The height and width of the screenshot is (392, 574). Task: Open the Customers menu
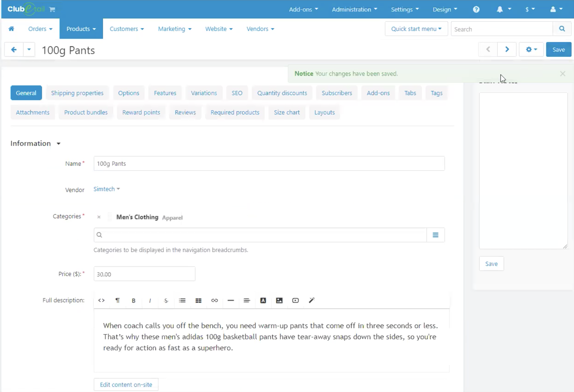click(127, 29)
